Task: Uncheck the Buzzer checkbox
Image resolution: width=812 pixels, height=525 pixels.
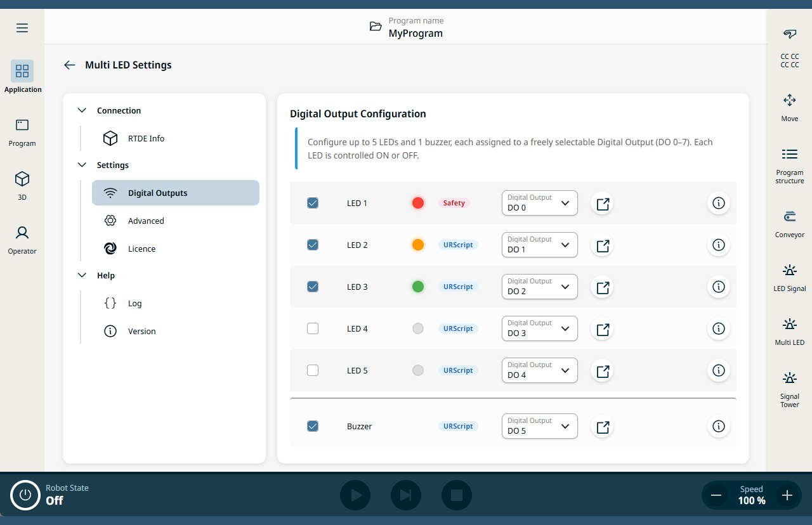Action: click(x=313, y=426)
